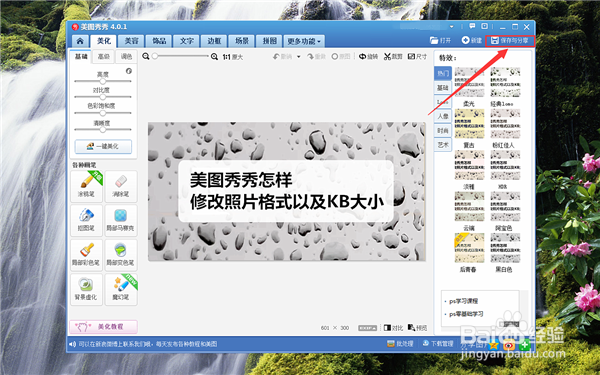This screenshot has width=600, height=375.
Task: Switch to the 拼图 tab
Action: click(x=269, y=41)
